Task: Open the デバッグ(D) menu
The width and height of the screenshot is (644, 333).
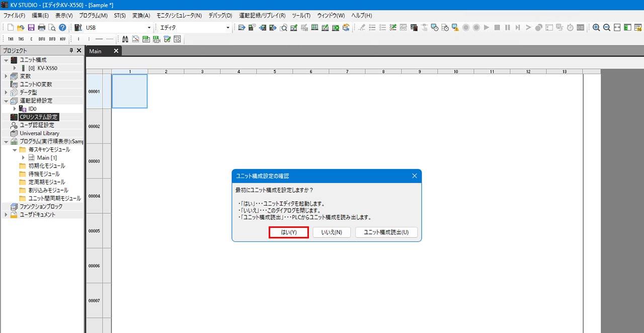Action: point(220,16)
